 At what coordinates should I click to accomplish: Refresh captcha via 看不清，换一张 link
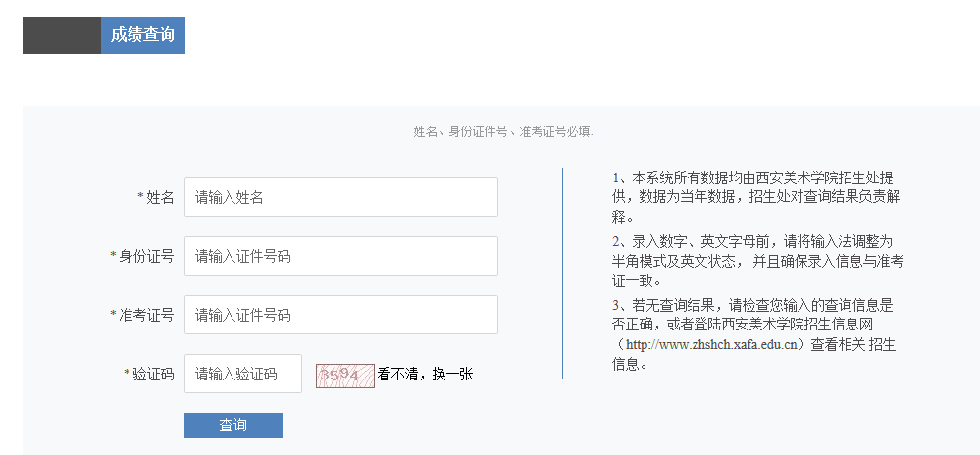[x=425, y=375]
